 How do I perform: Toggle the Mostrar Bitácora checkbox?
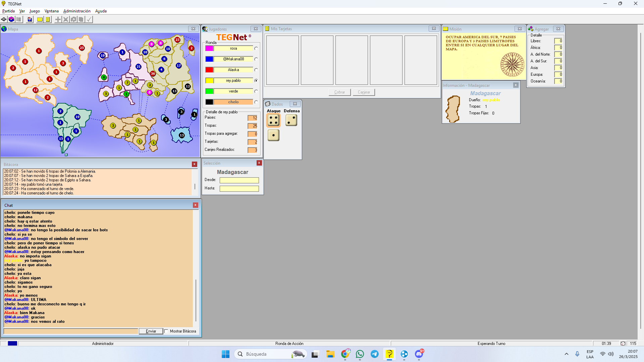click(x=166, y=331)
